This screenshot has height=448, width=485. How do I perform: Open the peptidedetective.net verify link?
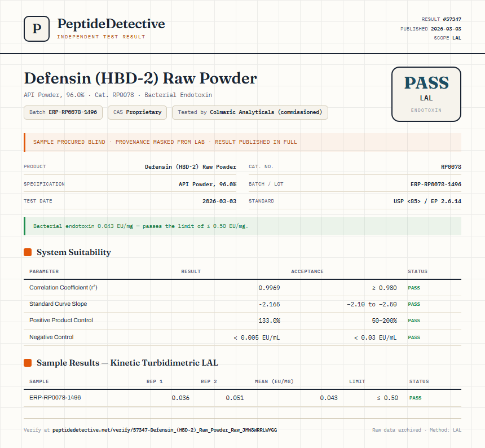[165, 430]
